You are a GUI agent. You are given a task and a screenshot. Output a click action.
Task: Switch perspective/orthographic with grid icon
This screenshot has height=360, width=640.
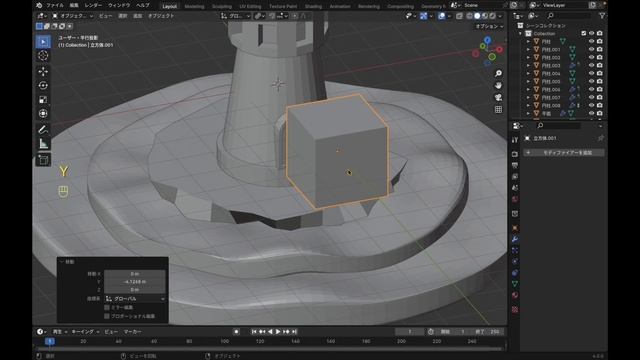[498, 109]
